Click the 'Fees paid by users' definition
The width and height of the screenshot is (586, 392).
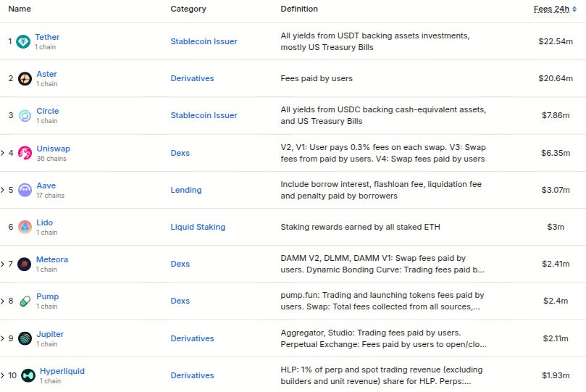(317, 78)
